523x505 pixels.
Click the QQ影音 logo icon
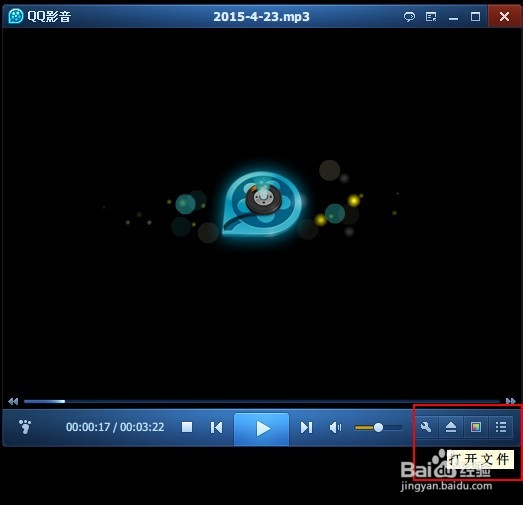coord(16,16)
